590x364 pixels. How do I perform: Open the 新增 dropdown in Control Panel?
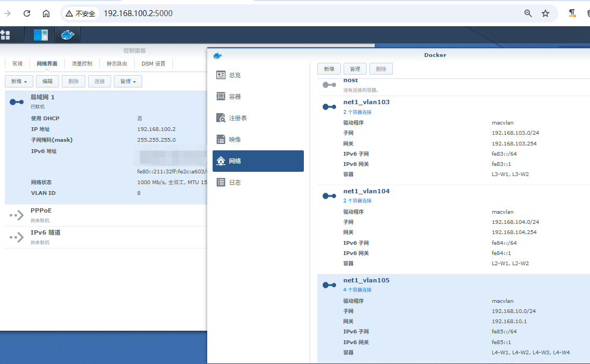pos(18,82)
